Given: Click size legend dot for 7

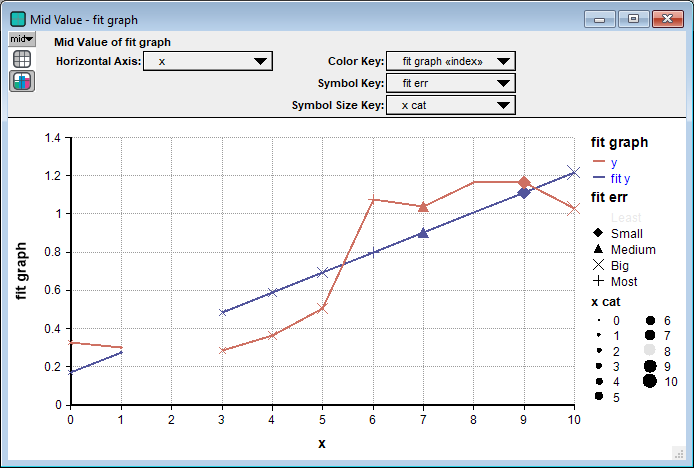Looking at the screenshot, I should (650, 335).
